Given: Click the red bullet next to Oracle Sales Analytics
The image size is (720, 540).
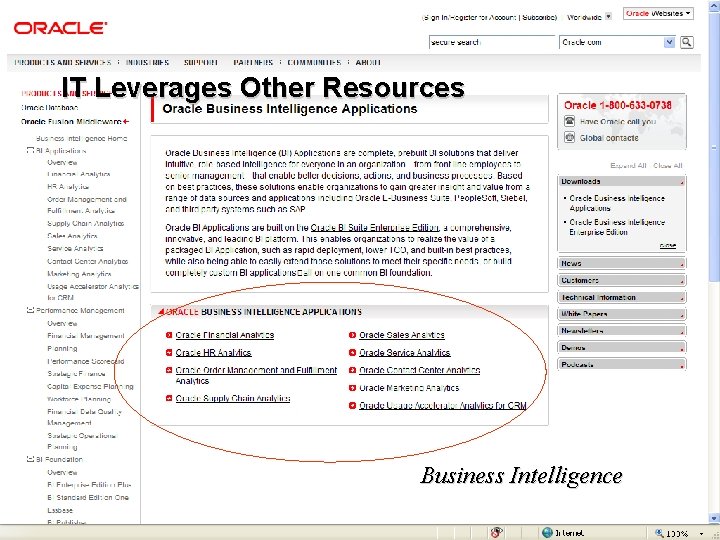Looking at the screenshot, I should [352, 335].
